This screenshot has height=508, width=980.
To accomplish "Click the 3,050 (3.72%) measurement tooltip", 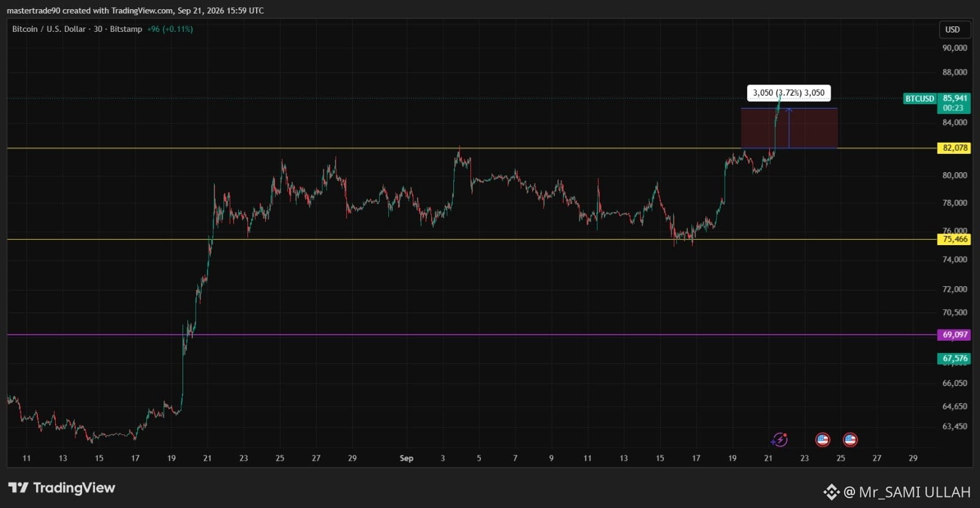I will click(x=789, y=93).
